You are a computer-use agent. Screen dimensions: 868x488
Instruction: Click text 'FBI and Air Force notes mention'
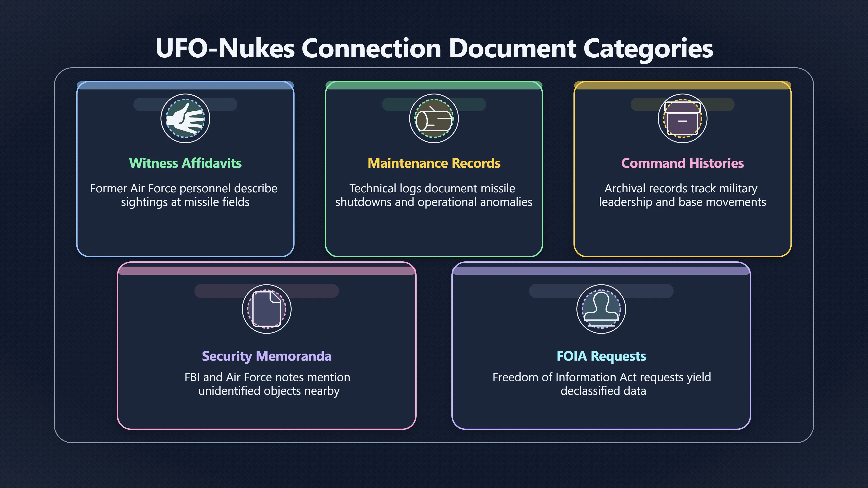267,377
